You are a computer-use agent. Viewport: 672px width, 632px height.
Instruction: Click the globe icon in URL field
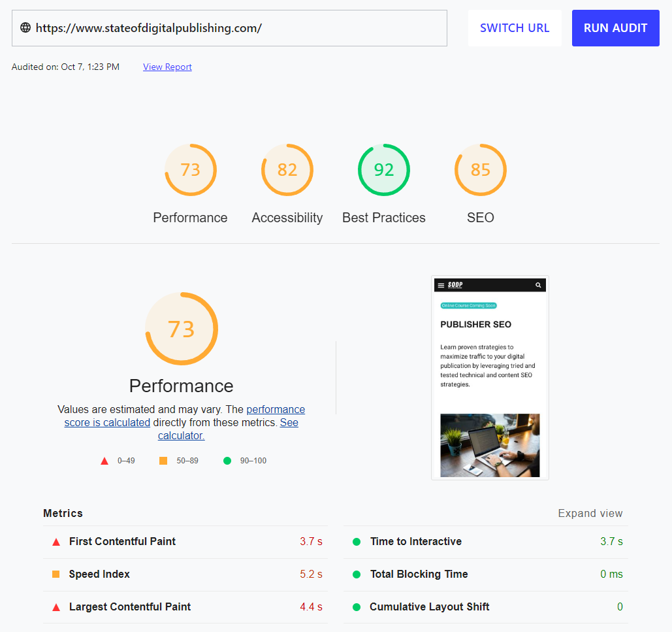pyautogui.click(x=25, y=28)
